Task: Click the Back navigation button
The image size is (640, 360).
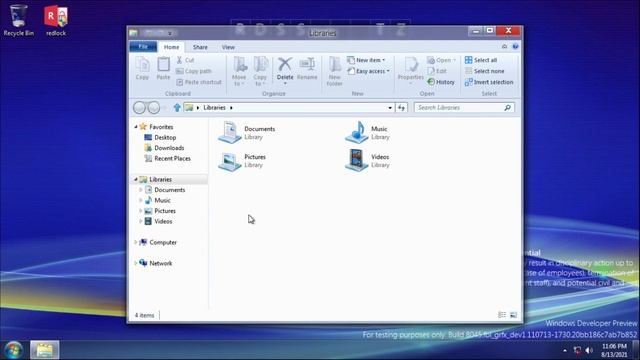Action: click(139, 108)
